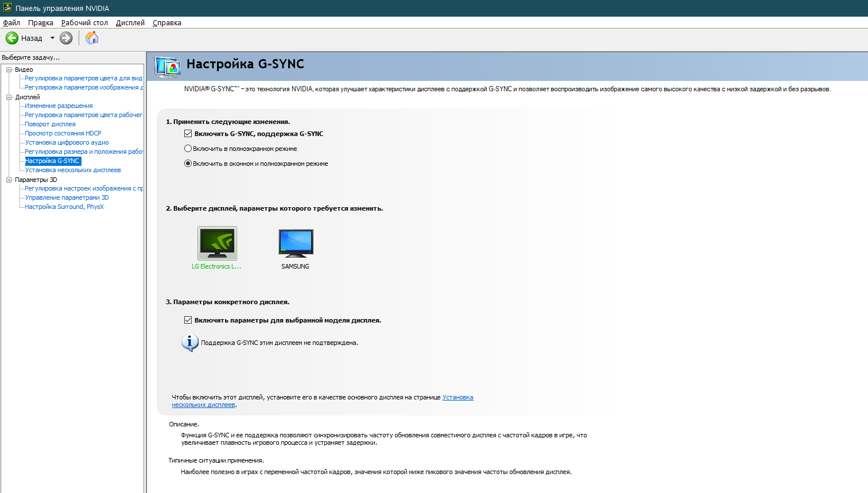Open Регулировка параметров изображения under Видео
Screen dimensions: 868x493
84,87
